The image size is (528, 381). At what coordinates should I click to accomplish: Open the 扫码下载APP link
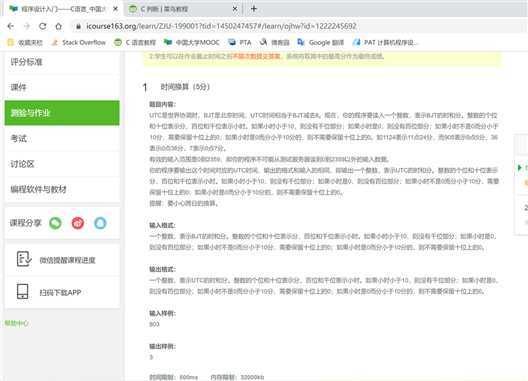point(61,292)
